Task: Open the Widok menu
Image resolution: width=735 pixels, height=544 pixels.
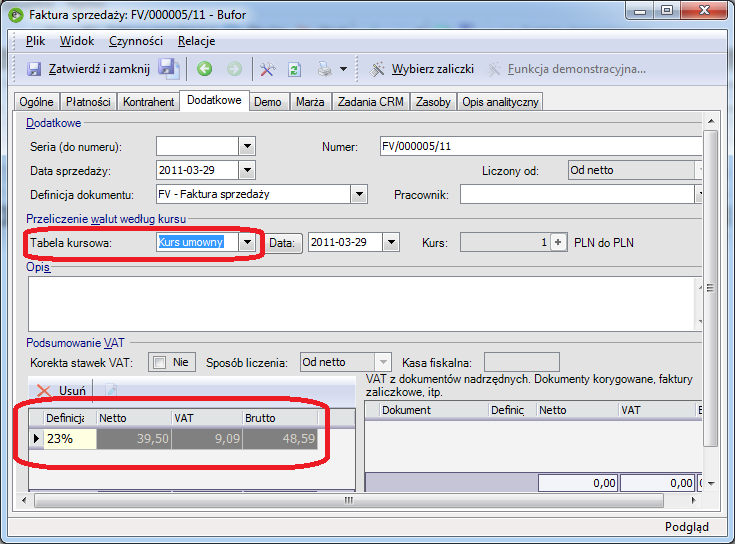Action: (x=77, y=41)
